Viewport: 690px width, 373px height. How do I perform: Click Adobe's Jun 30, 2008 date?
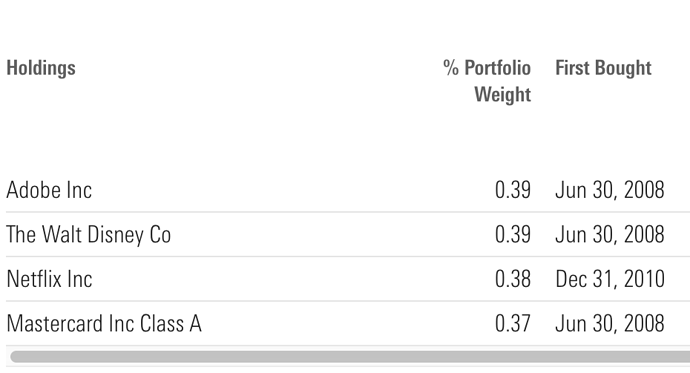pos(610,190)
